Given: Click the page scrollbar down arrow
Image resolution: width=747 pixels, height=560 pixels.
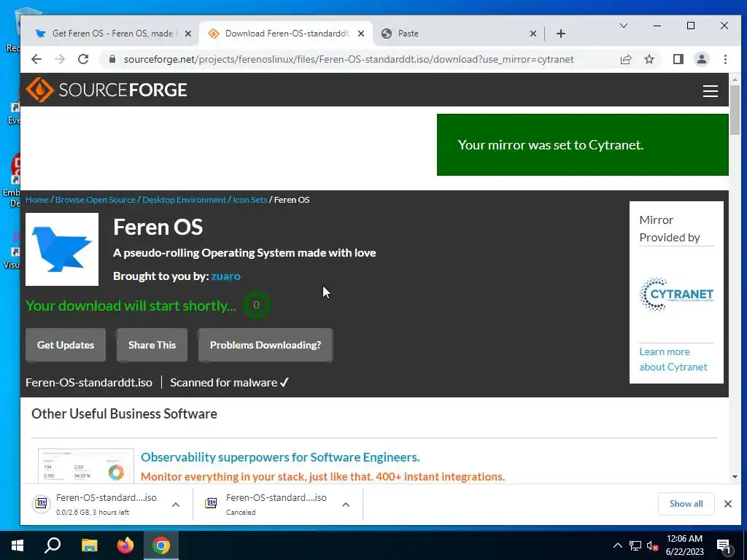Looking at the screenshot, I should click(735, 477).
